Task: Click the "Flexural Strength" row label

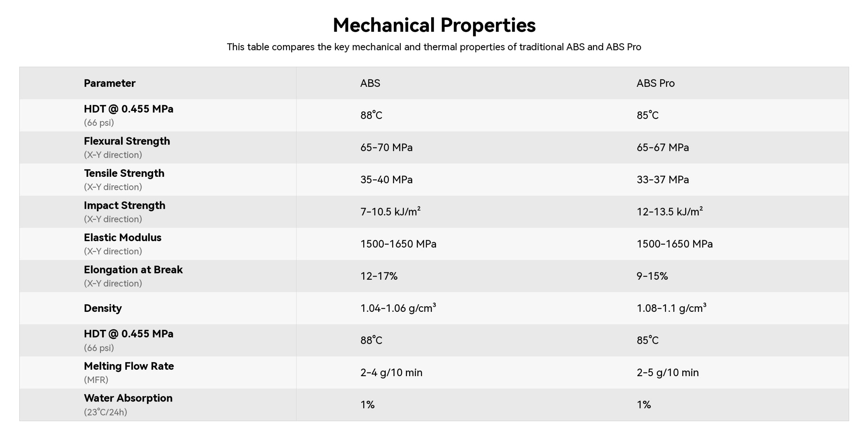Action: point(127,141)
